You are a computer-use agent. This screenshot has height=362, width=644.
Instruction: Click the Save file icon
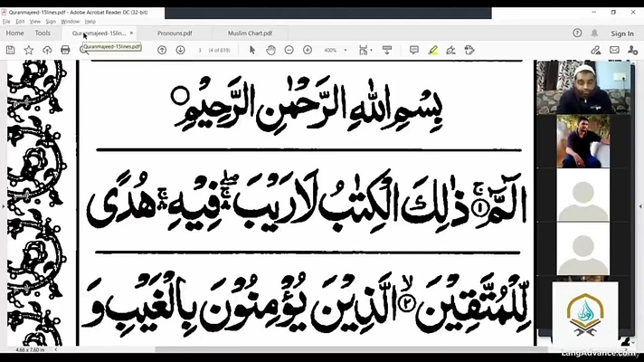pyautogui.click(x=10, y=50)
